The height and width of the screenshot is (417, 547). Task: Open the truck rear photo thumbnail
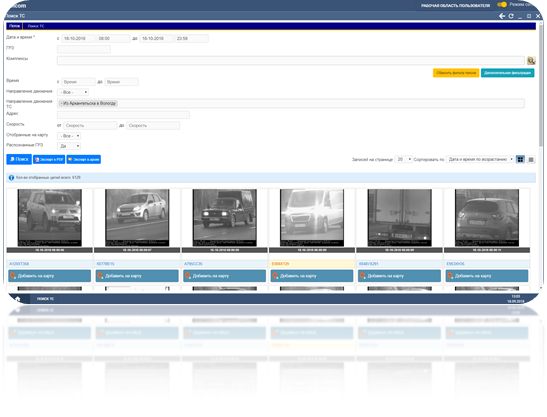[x=399, y=218]
